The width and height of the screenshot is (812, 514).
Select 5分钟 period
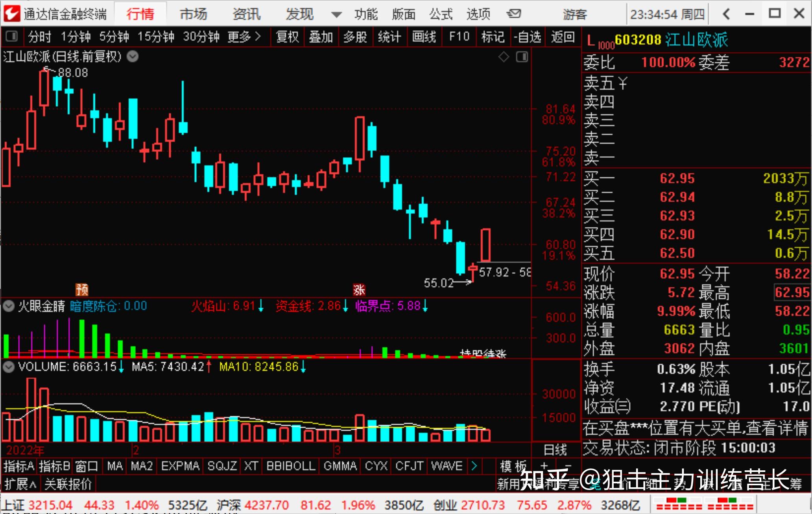click(x=114, y=37)
